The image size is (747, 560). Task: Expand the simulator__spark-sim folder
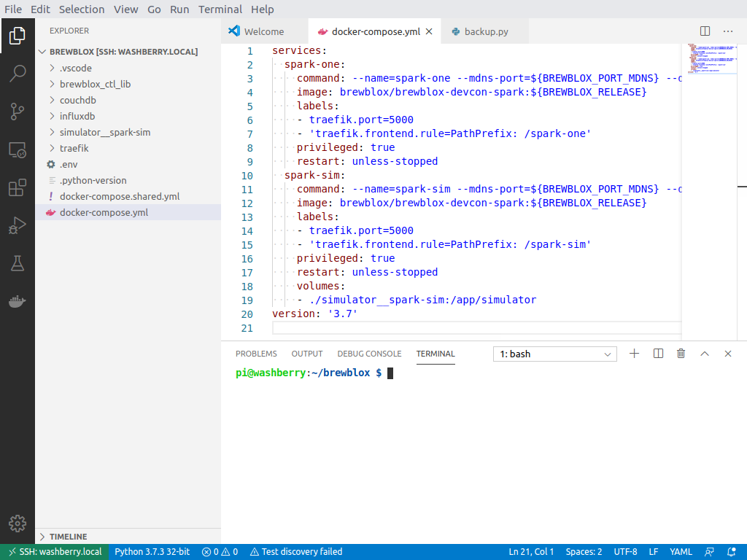pos(128,133)
